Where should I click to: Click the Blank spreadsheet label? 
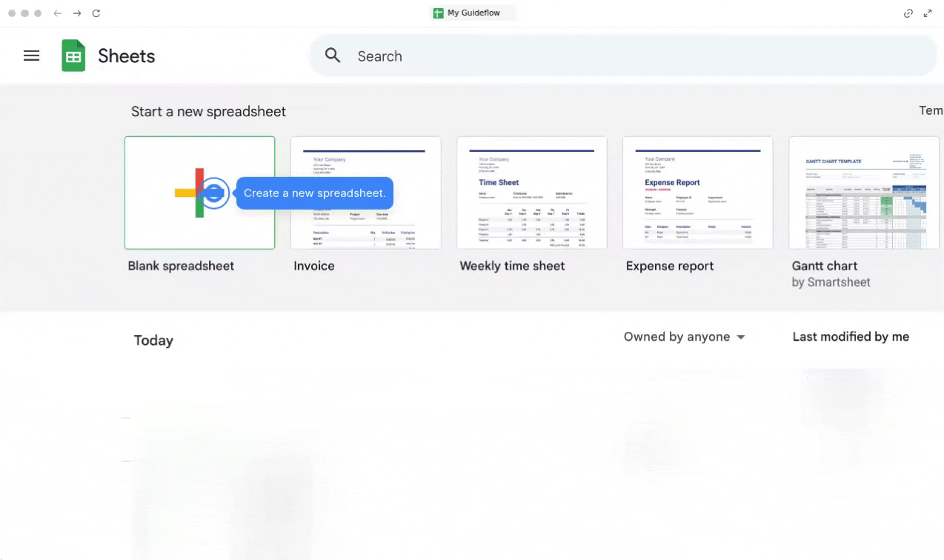tap(181, 266)
